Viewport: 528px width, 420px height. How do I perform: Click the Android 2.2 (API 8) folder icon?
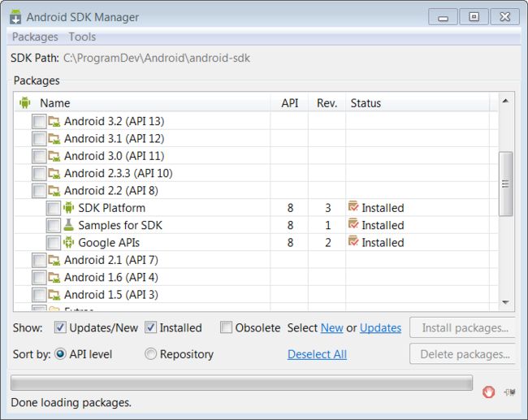[54, 191]
